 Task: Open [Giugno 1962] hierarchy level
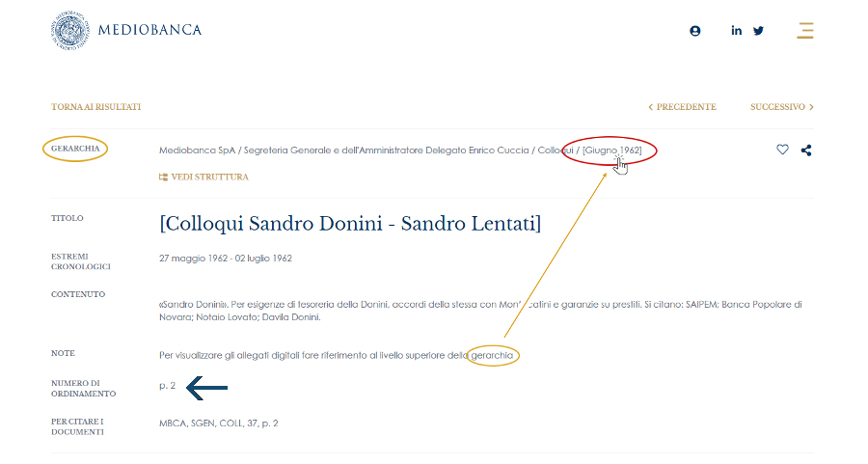coord(611,150)
